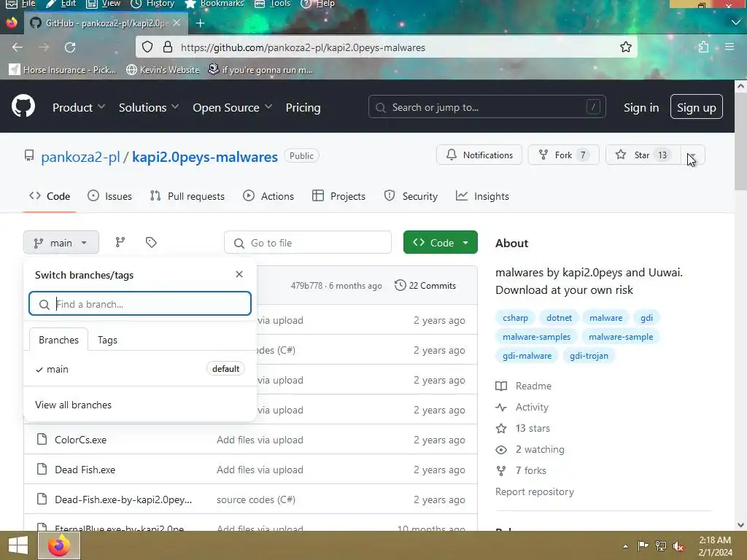The width and height of the screenshot is (747, 560).
Task: Click the tags icon next to branches
Action: click(151, 242)
